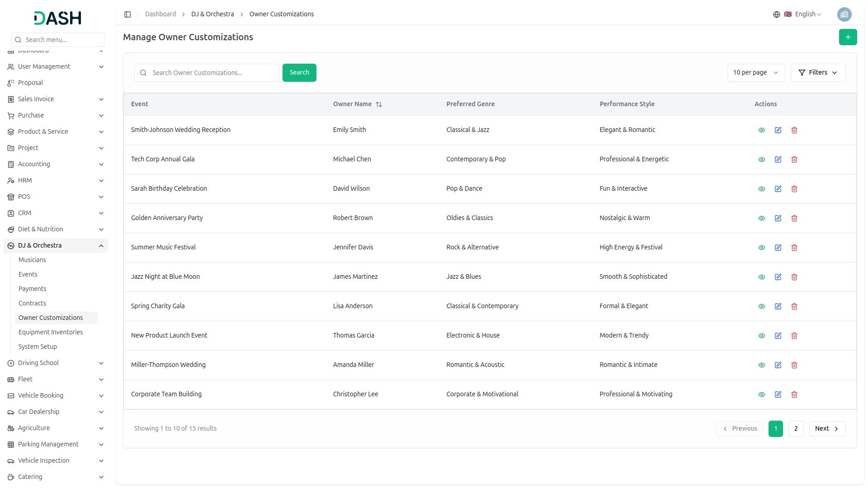868x488 pixels.
Task: Delete Corporate Team Building customization
Action: pos(794,394)
